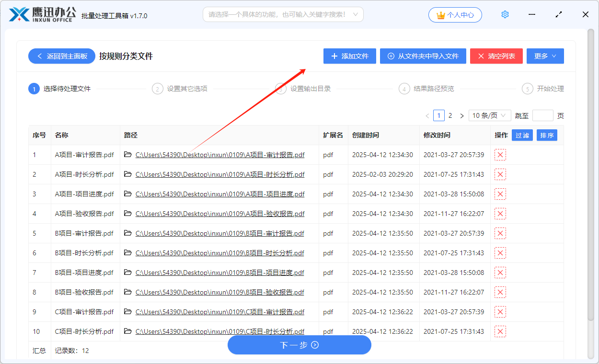Go to next page arrow in pagination
Screen dimensions: 599x364
point(461,116)
